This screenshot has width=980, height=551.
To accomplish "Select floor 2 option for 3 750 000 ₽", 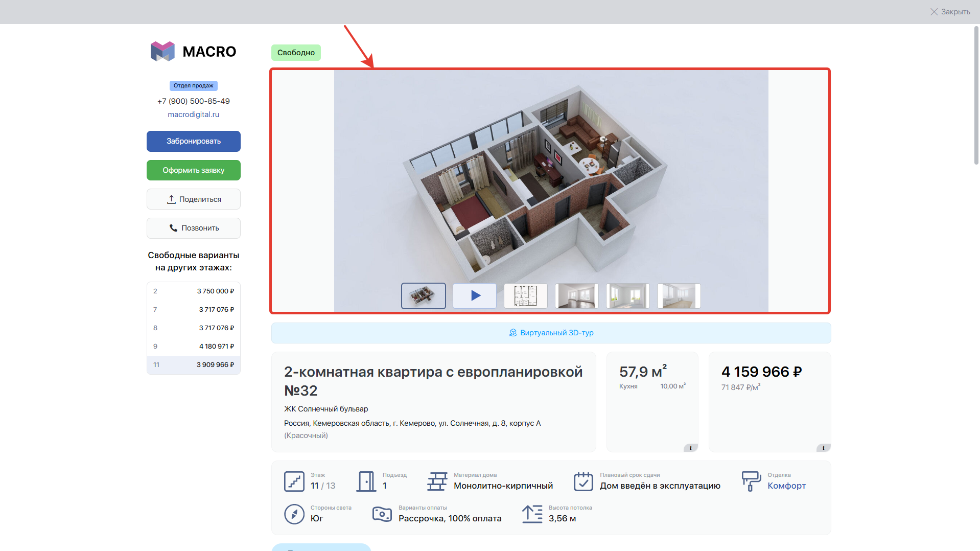I will pyautogui.click(x=194, y=291).
